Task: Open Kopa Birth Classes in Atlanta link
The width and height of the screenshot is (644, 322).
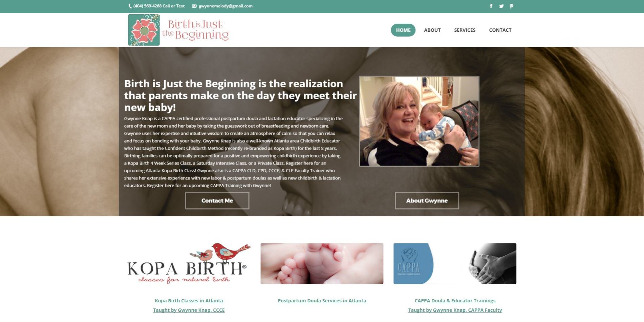Action: click(189, 301)
